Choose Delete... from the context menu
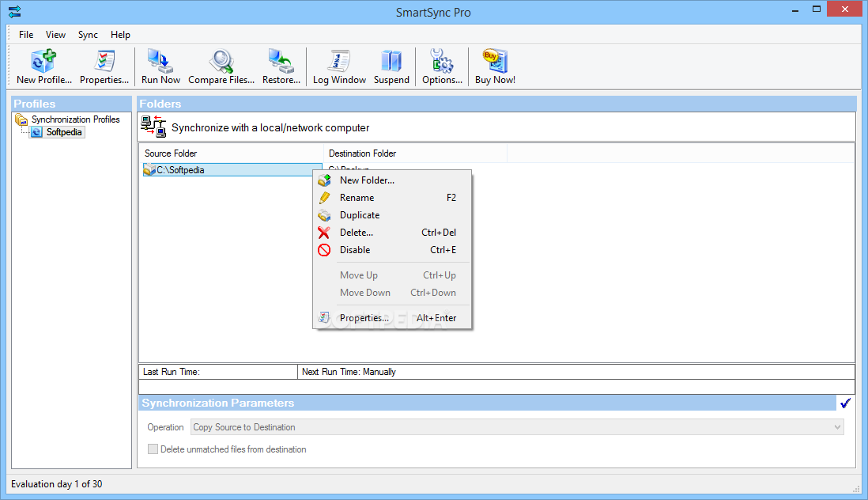 [x=392, y=233]
